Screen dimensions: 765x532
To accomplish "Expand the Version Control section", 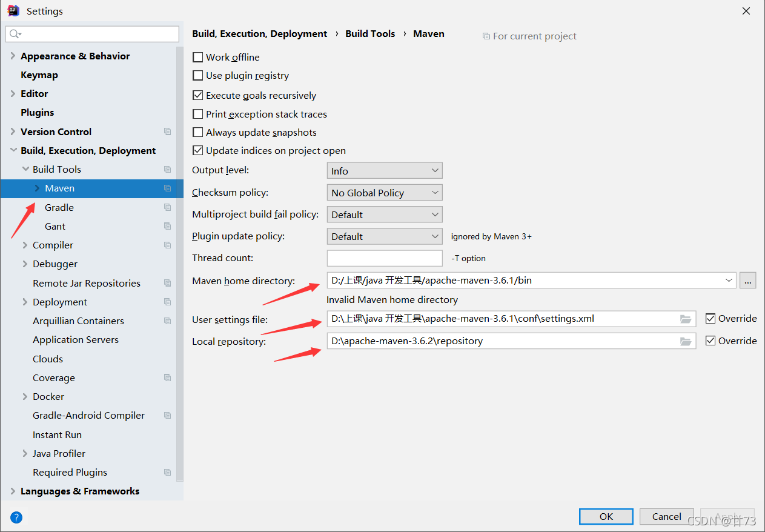I will (x=13, y=131).
